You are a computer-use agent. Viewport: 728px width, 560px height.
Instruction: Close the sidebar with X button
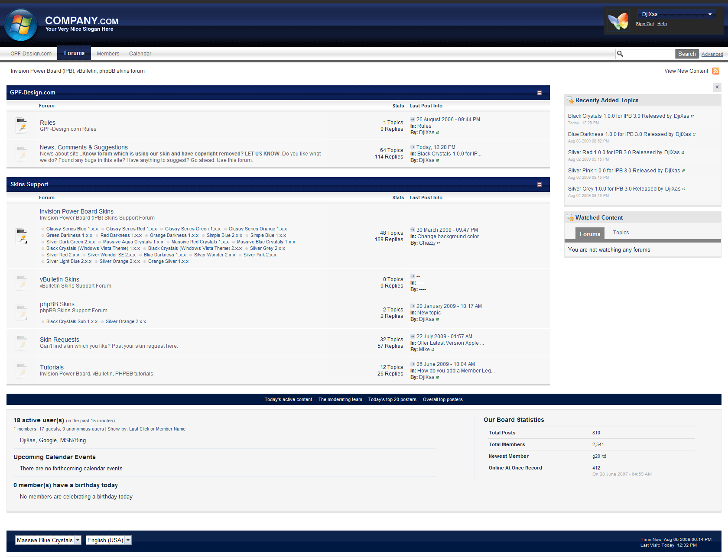(x=717, y=87)
